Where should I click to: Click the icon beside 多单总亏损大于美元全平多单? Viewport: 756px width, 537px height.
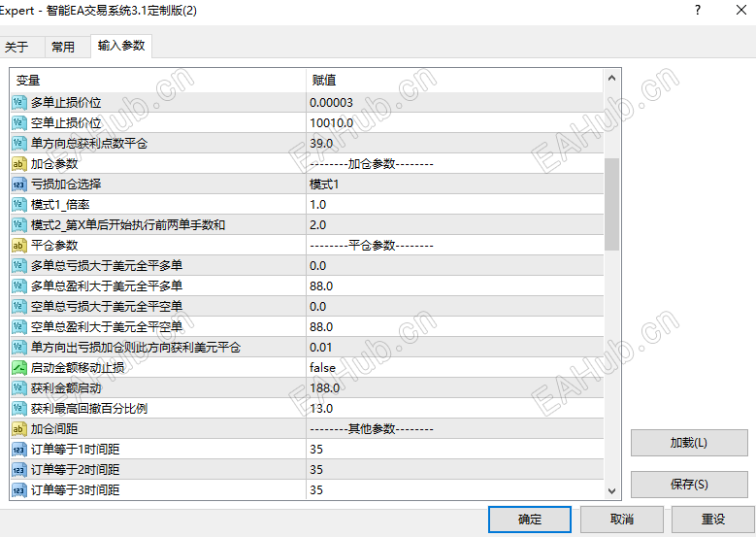tap(18, 265)
